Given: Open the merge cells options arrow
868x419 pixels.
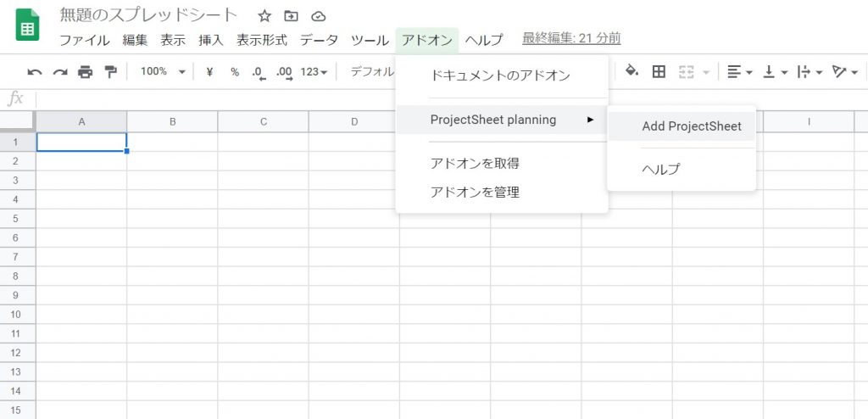Looking at the screenshot, I should tap(706, 73).
